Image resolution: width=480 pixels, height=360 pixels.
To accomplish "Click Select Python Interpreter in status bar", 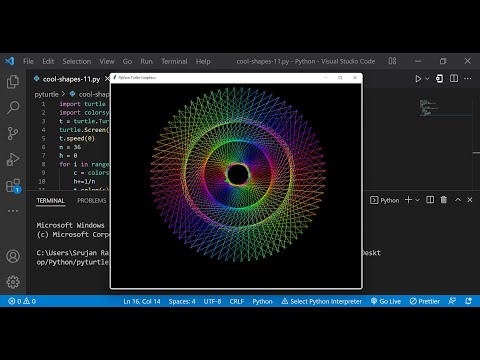I will (x=322, y=301).
